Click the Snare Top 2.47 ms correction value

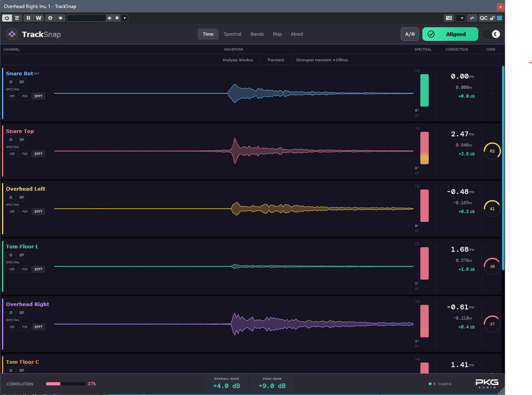pyautogui.click(x=462, y=134)
